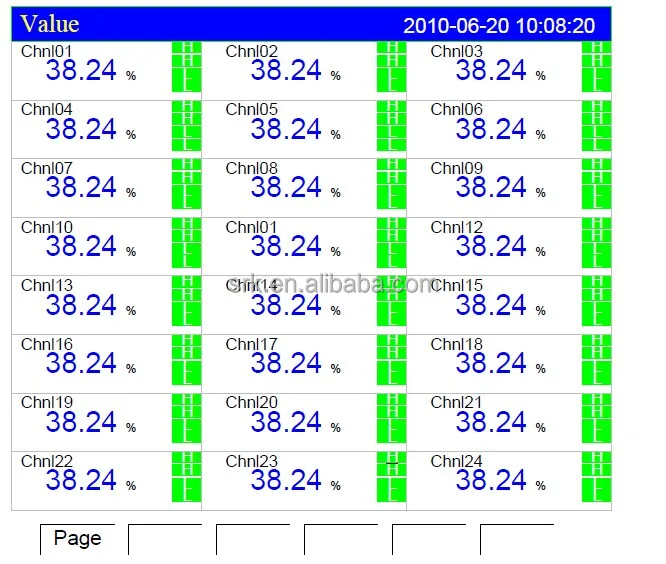
Task: Select Chnl07 alarm status indicator
Action: pos(186,184)
